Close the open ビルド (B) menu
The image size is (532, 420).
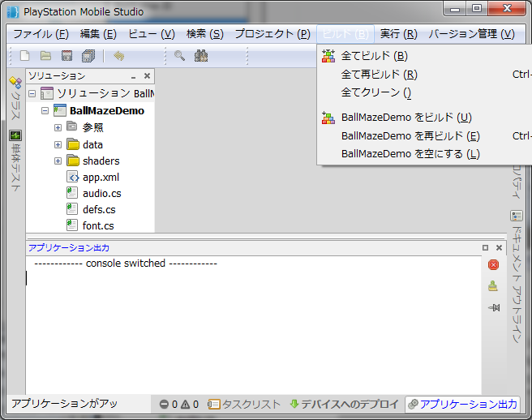click(345, 34)
